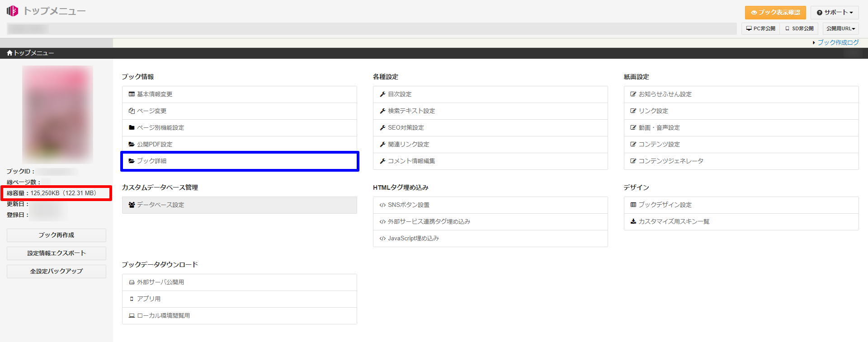Image resolution: width=868 pixels, height=342 pixels.
Task: Click the users icon beside データベース設定
Action: pos(132,205)
